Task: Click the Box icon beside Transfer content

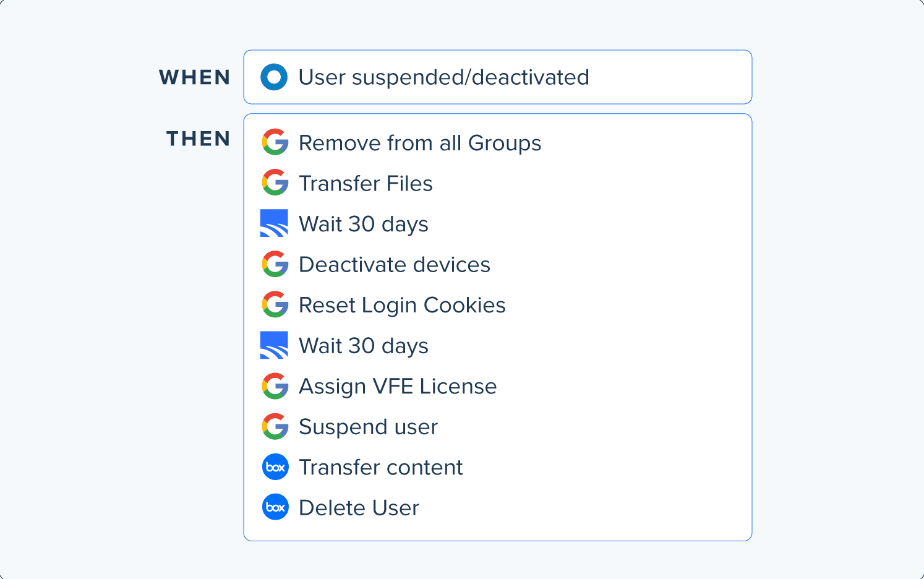Action: pos(275,467)
